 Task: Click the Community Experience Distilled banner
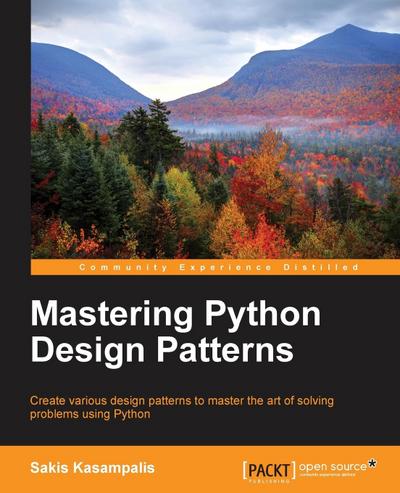215,267
